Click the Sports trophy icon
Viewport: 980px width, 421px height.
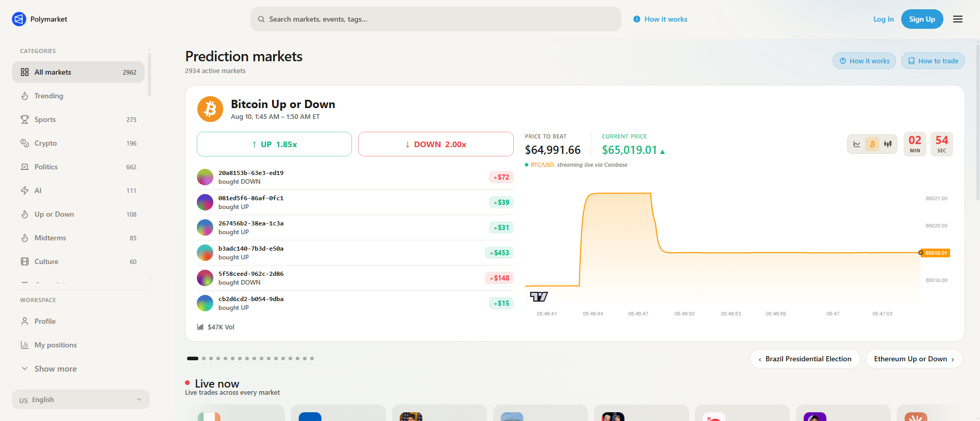(25, 119)
